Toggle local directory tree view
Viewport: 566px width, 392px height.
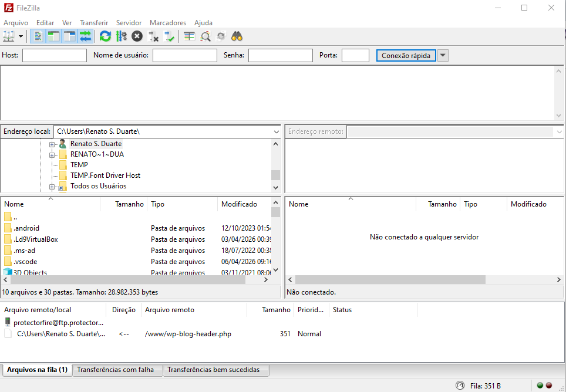point(54,36)
